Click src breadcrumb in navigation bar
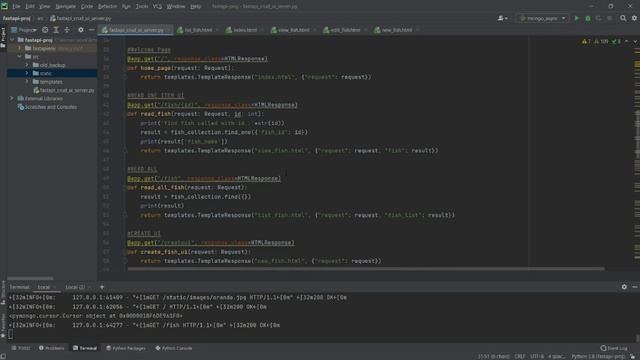The image size is (640, 360). point(40,18)
